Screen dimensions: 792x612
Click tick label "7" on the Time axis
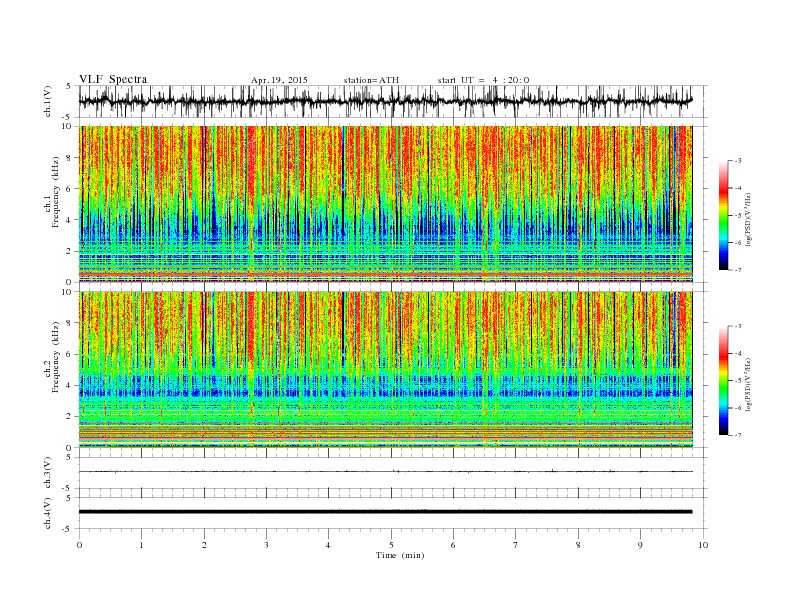click(x=516, y=545)
